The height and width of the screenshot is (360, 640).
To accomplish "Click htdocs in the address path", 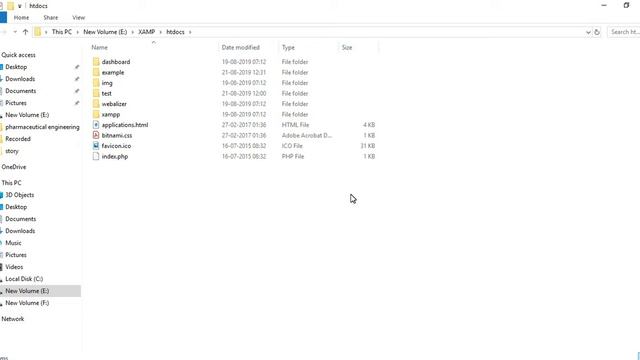I will [x=176, y=32].
